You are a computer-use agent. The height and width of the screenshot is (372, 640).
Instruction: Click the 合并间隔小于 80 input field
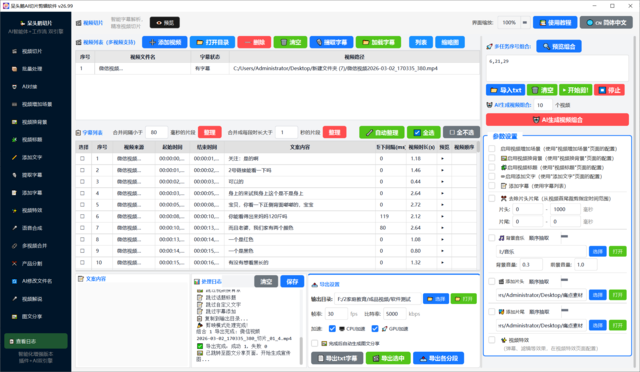coord(156,132)
